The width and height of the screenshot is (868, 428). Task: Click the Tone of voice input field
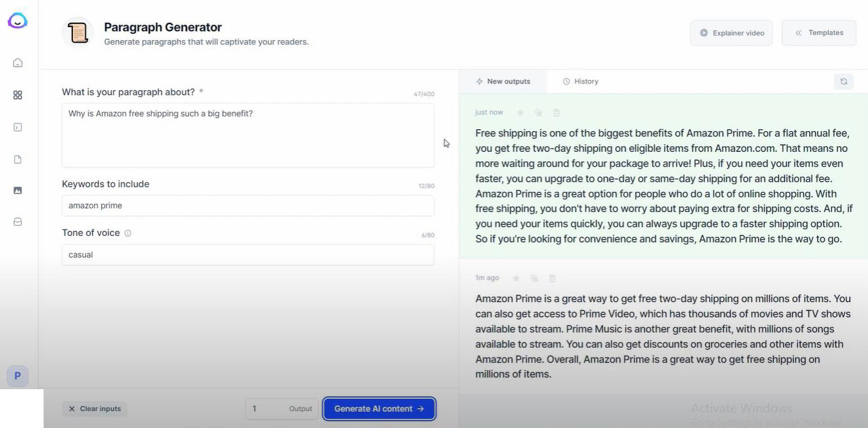tap(248, 255)
